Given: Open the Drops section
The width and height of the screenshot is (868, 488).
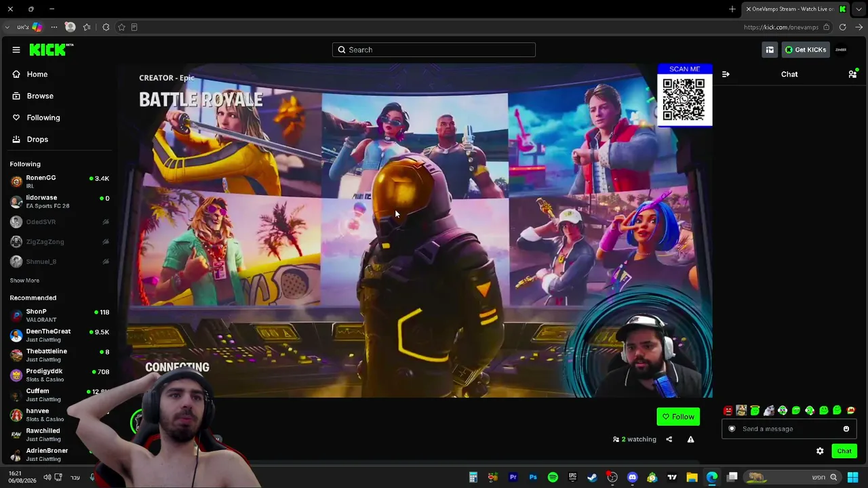Looking at the screenshot, I should pyautogui.click(x=31, y=139).
